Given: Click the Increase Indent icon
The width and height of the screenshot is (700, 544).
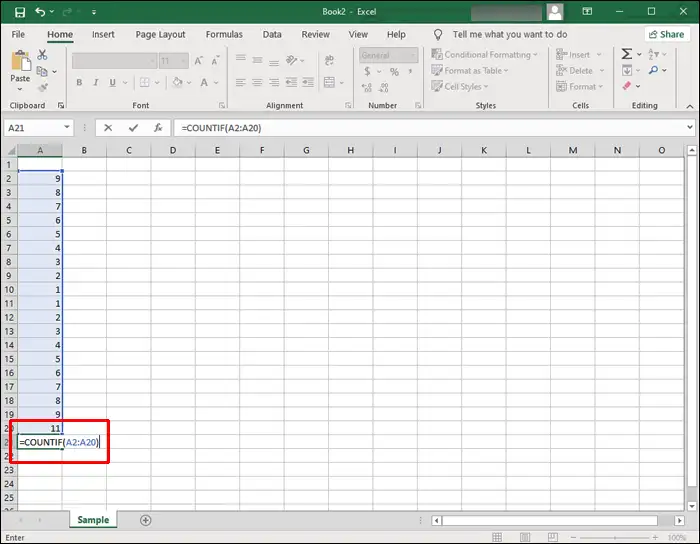Looking at the screenshot, I should click(x=308, y=83).
